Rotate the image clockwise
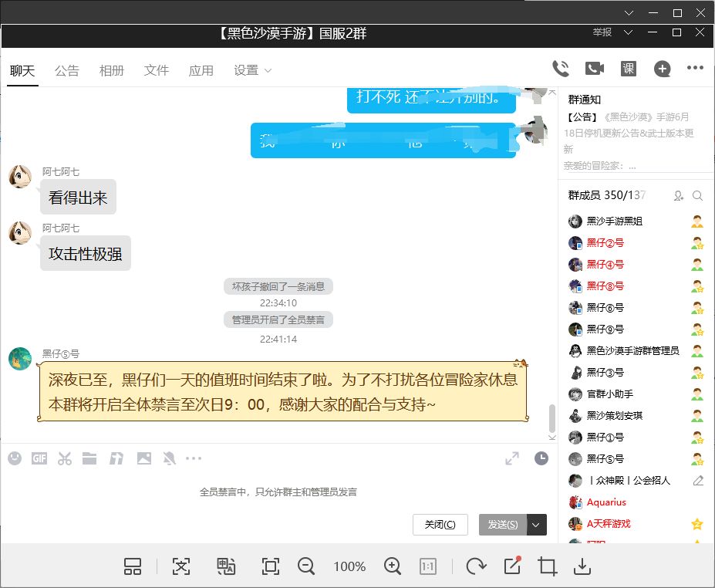 pyautogui.click(x=476, y=566)
